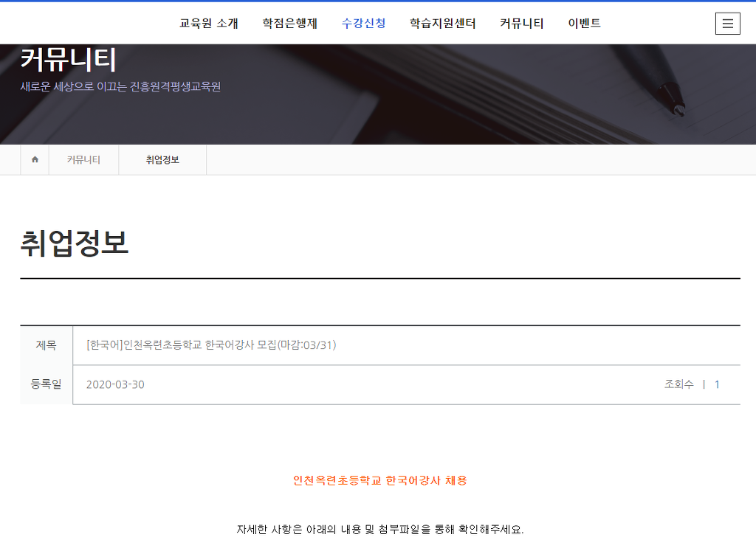This screenshot has width=756, height=540.
Task: Click the date 2020-03-30
Action: [x=115, y=384]
